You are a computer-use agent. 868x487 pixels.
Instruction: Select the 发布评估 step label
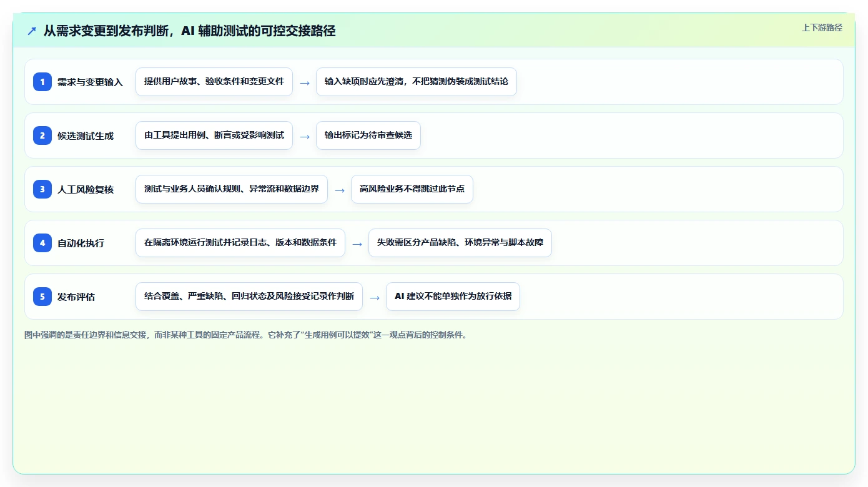click(x=76, y=297)
